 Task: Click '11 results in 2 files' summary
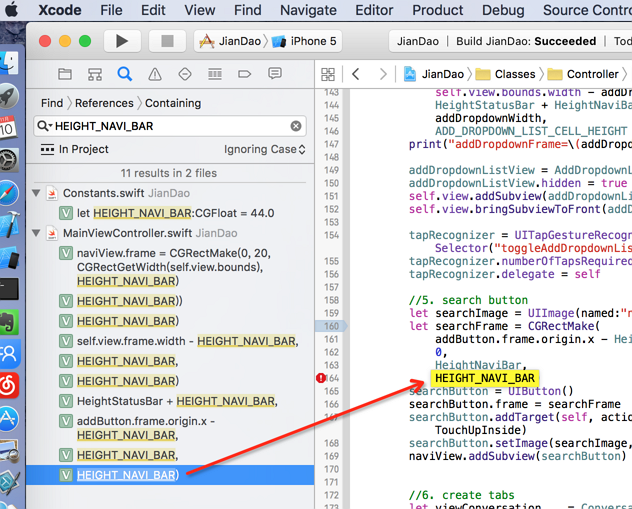point(168,173)
